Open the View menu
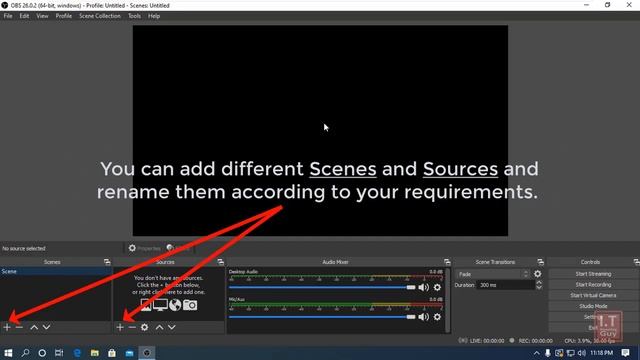This screenshot has width=640, height=360. (42, 16)
